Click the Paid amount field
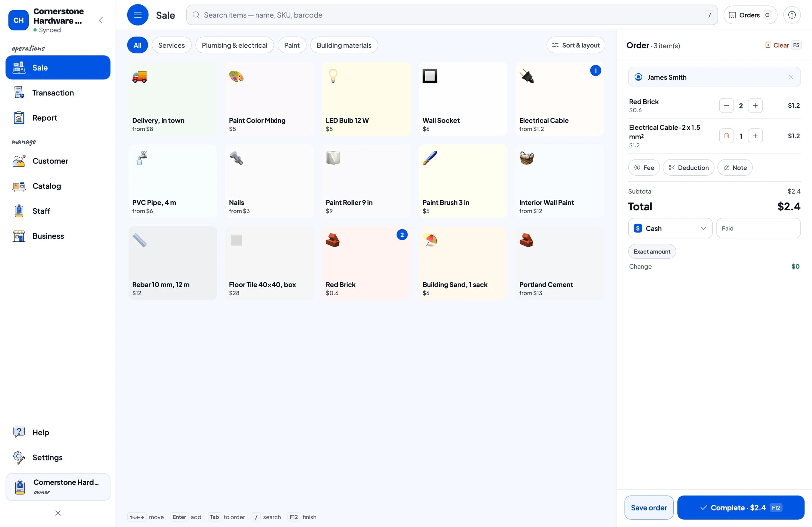812x527 pixels. tap(759, 229)
